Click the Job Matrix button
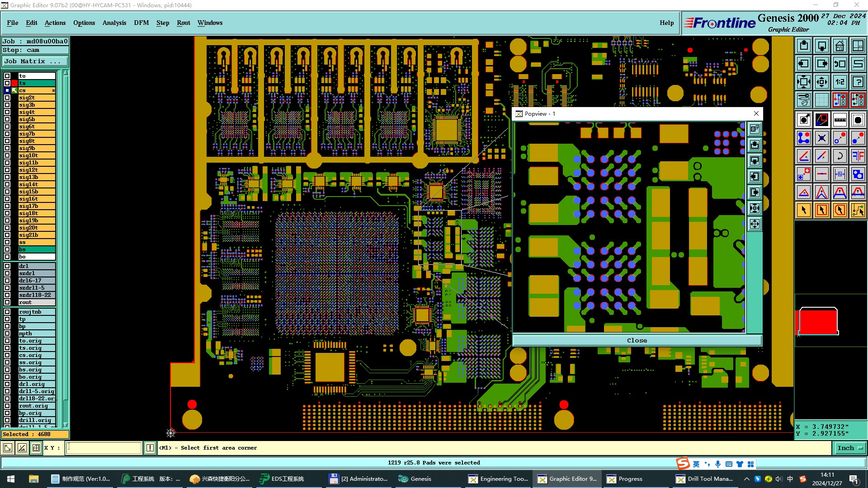Screen dimensions: 868x488 click(35, 61)
